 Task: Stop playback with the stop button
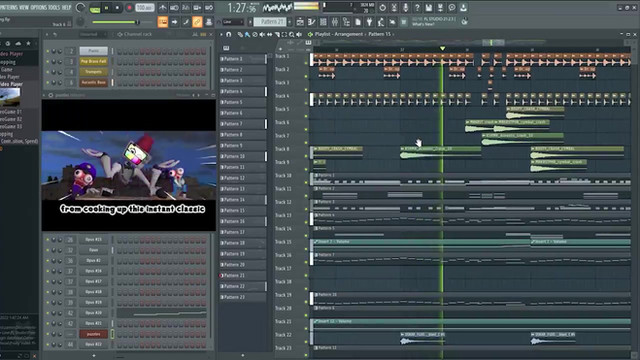coord(118,8)
